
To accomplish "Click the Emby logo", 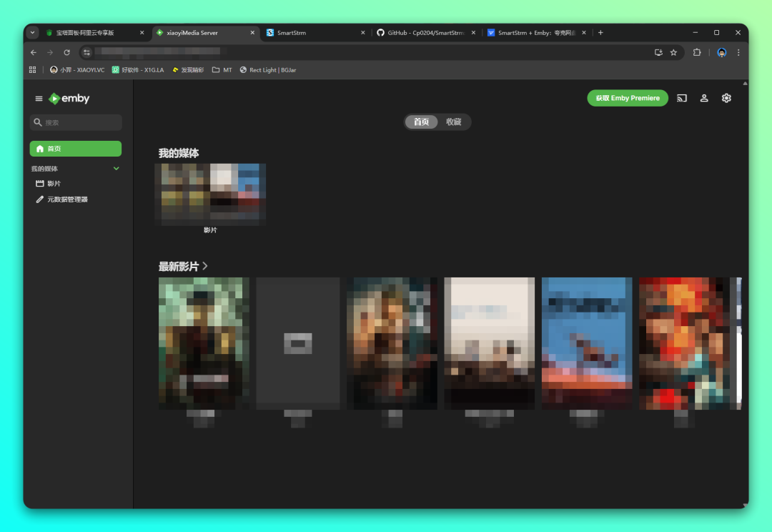I will point(69,99).
